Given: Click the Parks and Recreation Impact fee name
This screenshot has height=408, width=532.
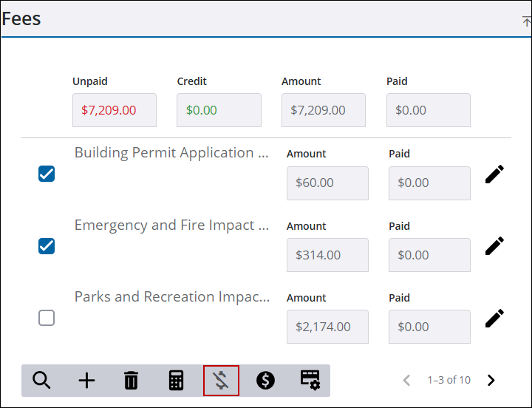Looking at the screenshot, I should coord(171,297).
